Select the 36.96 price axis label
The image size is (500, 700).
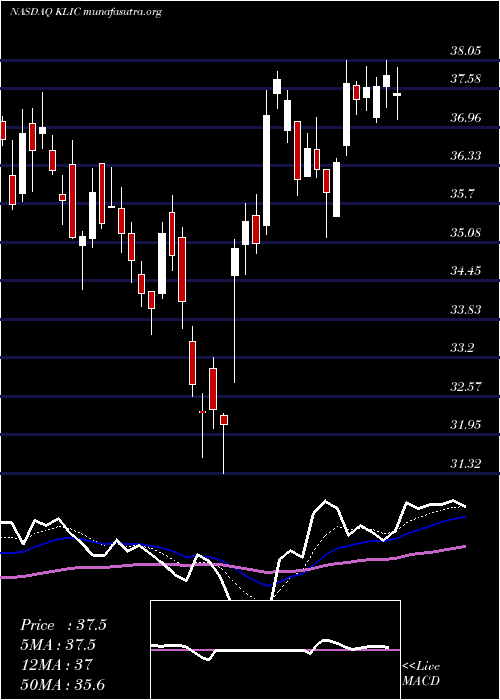[x=466, y=118]
